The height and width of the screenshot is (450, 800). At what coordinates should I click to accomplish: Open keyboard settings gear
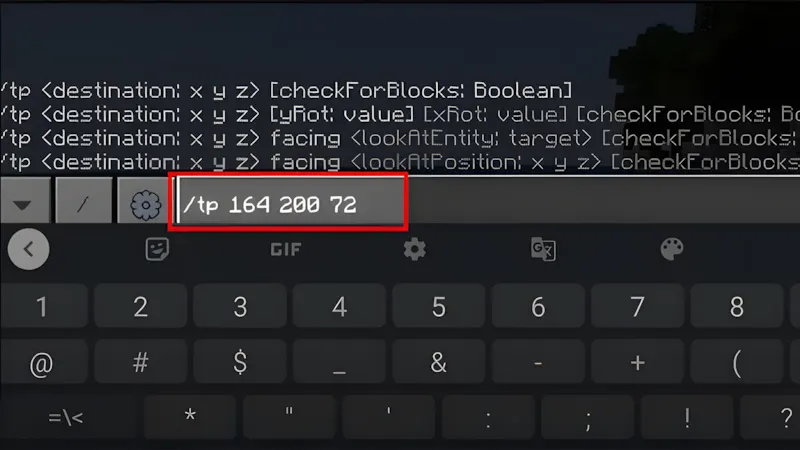(414, 249)
